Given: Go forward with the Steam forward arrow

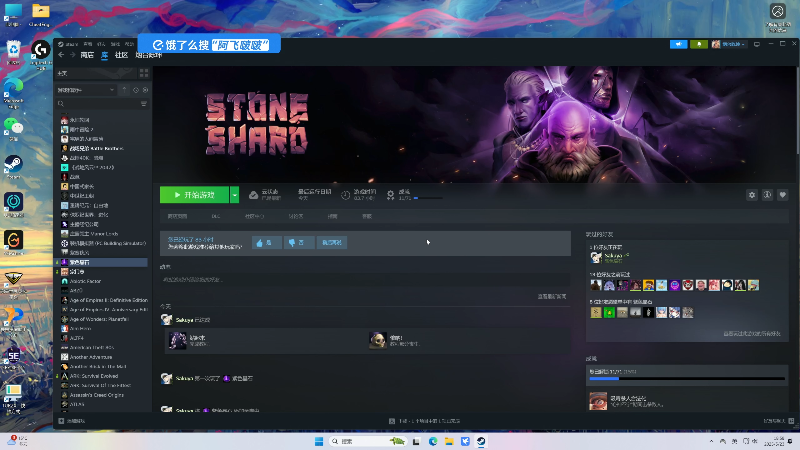Looking at the screenshot, I should [x=72, y=55].
